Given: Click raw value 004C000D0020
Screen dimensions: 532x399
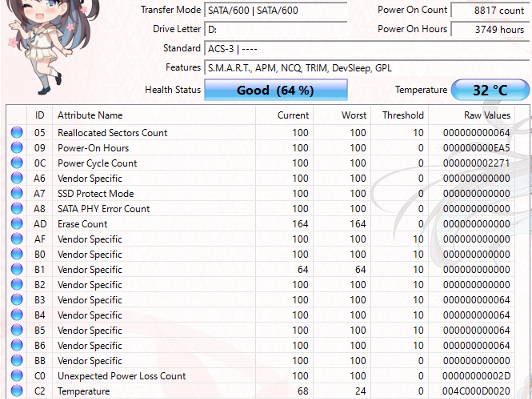Looking at the screenshot, I should [x=476, y=391].
